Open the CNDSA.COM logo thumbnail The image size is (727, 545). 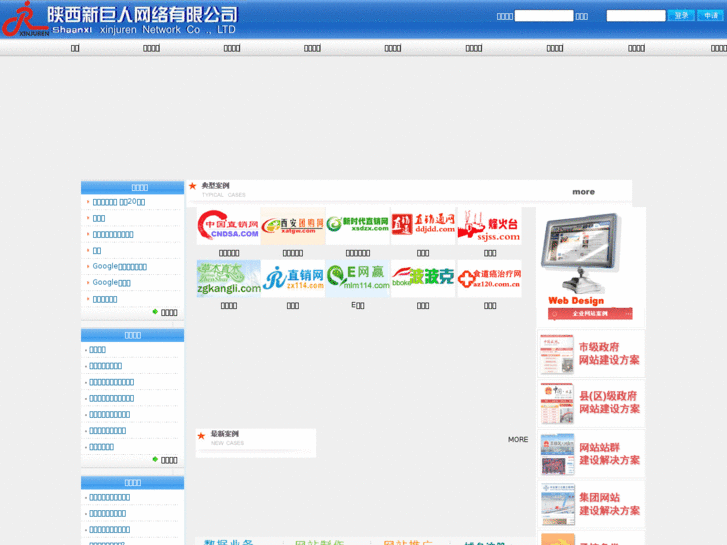coord(229,226)
